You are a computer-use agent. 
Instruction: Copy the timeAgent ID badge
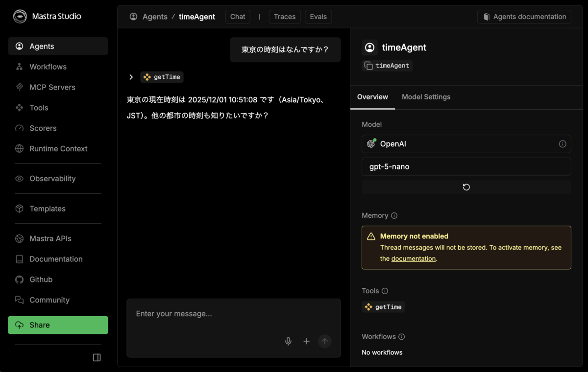click(x=387, y=66)
